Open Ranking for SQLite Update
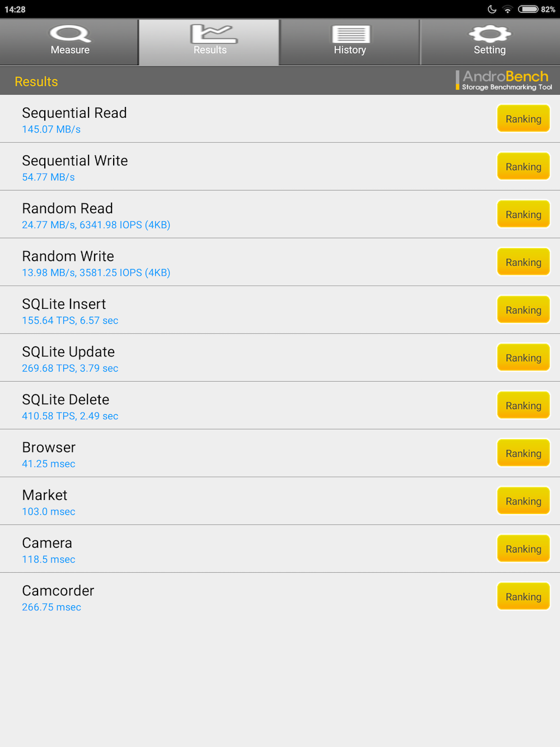560x747 pixels. coord(524,358)
